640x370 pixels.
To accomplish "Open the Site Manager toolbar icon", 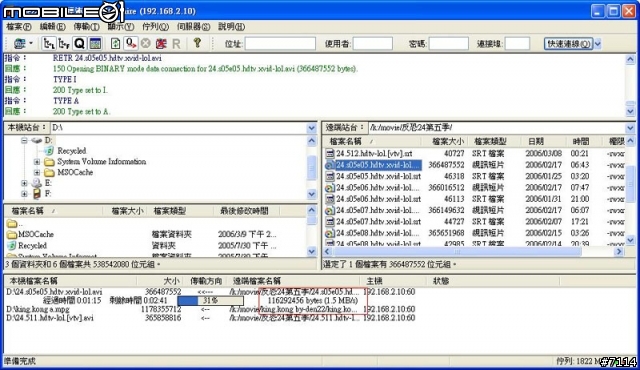I will (19, 43).
